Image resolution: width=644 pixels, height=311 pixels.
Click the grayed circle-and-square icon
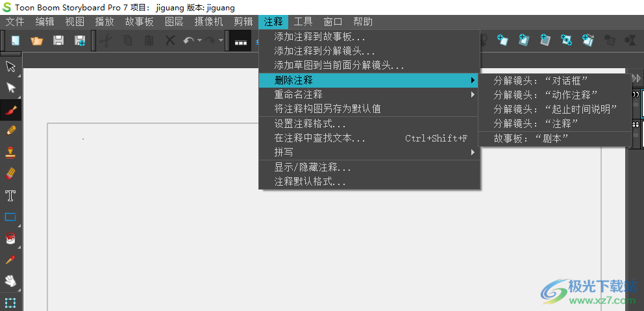click(610, 40)
